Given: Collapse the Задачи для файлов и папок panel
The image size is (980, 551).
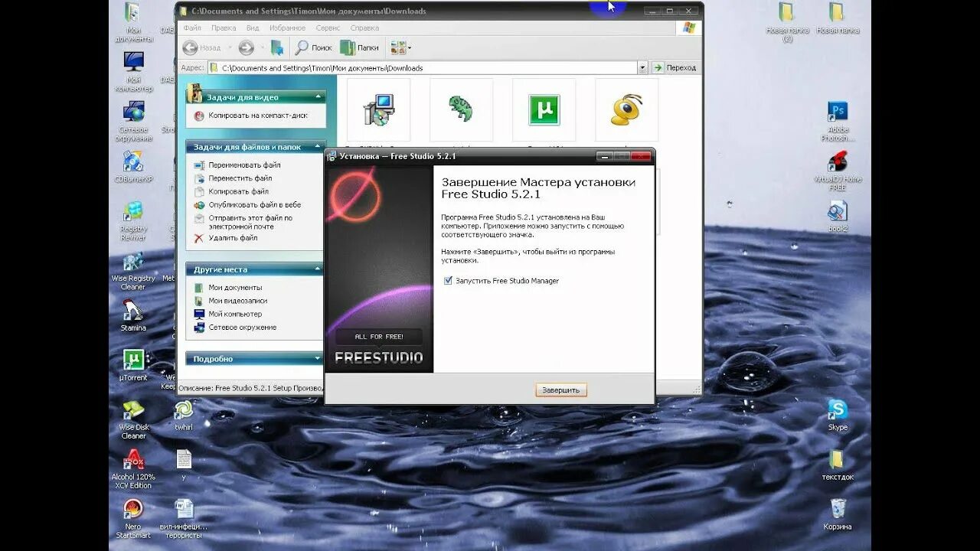Looking at the screenshot, I should point(318,147).
